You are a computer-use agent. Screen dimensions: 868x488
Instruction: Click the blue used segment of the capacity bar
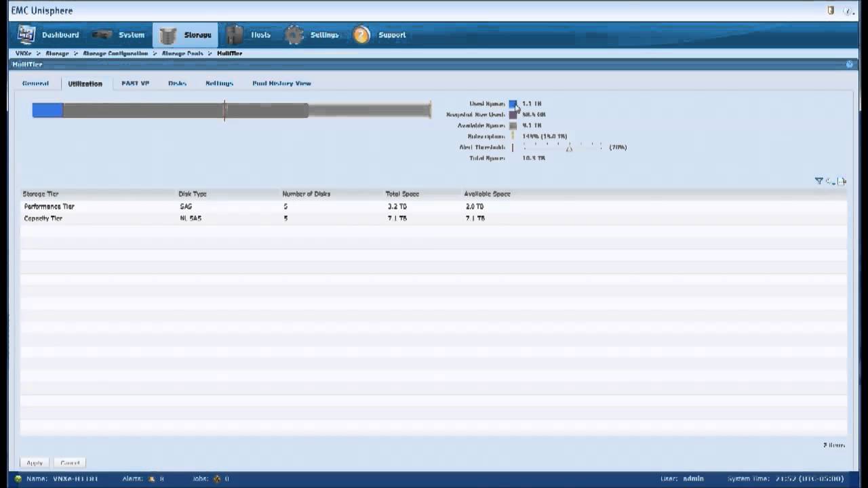(x=47, y=110)
